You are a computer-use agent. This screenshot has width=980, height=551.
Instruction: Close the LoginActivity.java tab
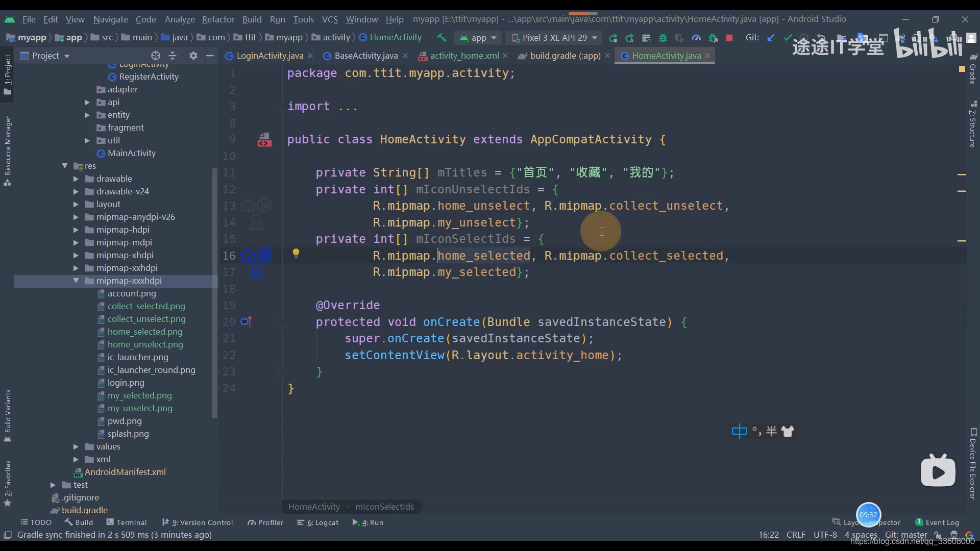click(x=310, y=56)
